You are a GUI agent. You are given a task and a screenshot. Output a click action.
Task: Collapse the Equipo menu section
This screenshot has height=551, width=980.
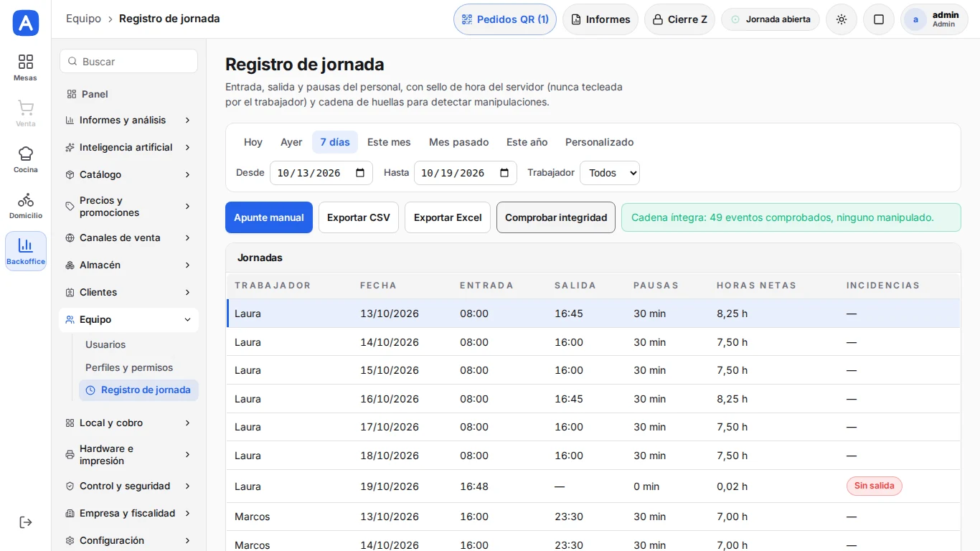tap(129, 320)
